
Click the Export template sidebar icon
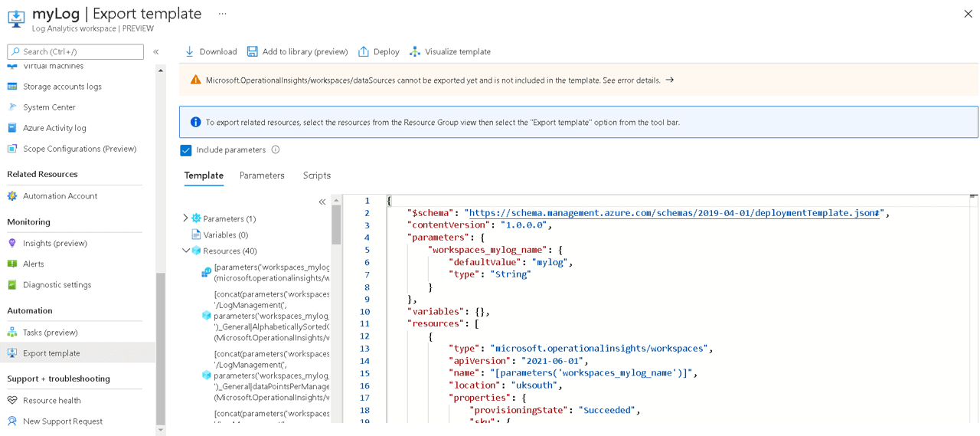[x=12, y=353]
